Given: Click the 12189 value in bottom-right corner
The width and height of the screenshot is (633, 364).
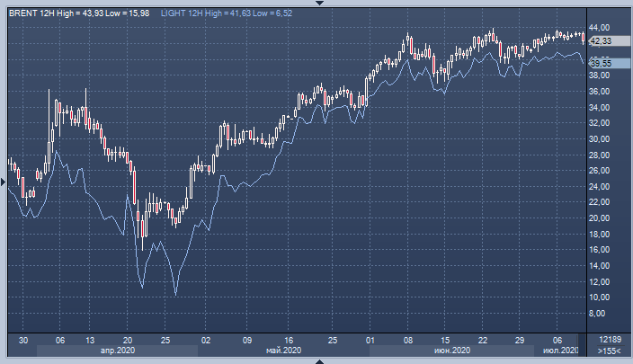Looking at the screenshot, I should click(x=608, y=339).
